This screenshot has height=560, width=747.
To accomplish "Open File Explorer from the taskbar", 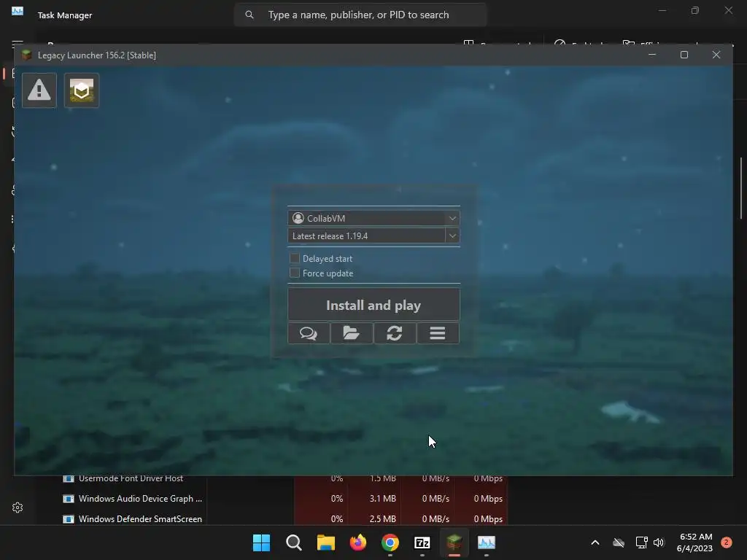I will pyautogui.click(x=326, y=542).
